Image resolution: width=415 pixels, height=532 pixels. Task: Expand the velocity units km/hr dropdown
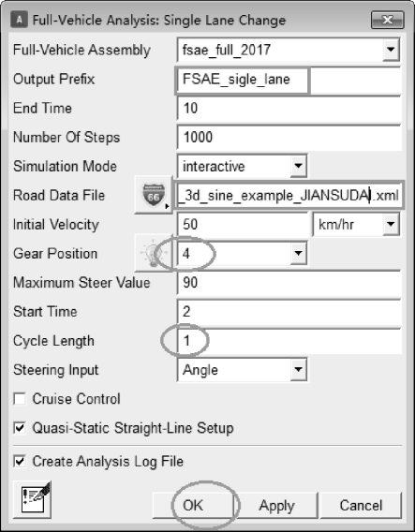391,224
